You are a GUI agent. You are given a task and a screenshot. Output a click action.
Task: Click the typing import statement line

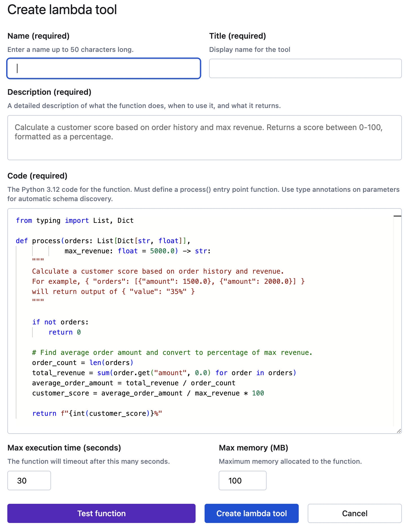pyautogui.click(x=75, y=220)
